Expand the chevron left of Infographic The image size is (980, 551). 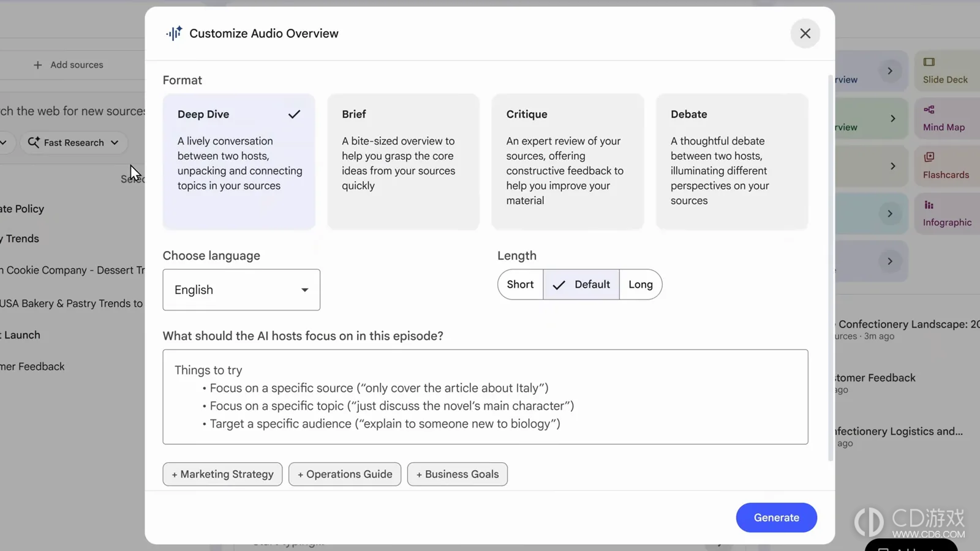890,214
